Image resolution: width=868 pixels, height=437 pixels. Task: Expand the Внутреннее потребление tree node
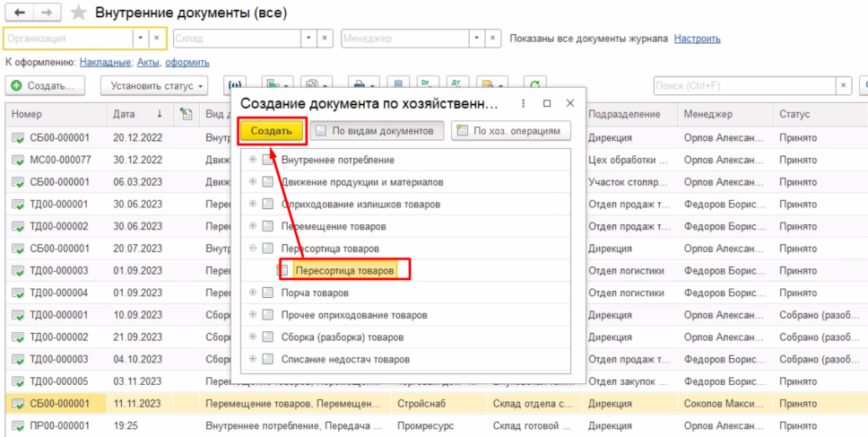253,160
